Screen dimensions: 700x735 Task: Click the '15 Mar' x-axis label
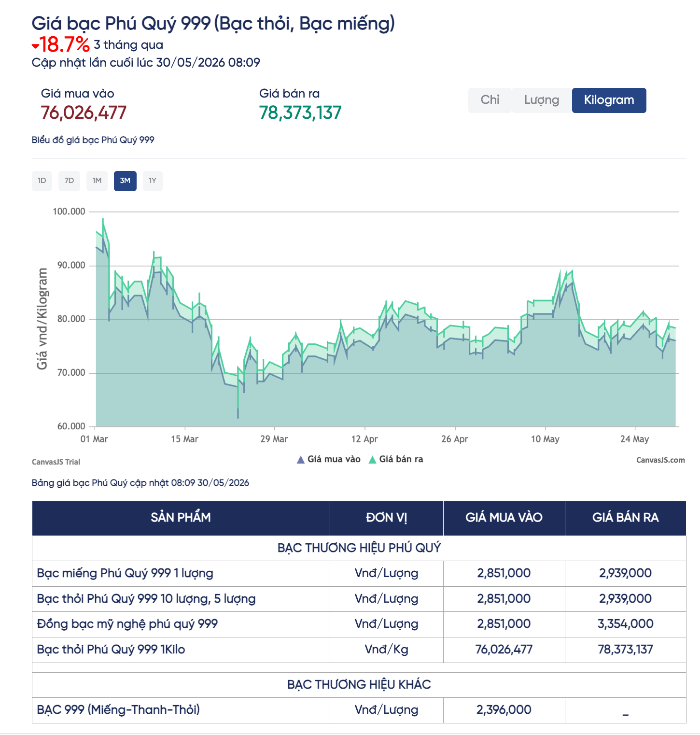tap(184, 439)
